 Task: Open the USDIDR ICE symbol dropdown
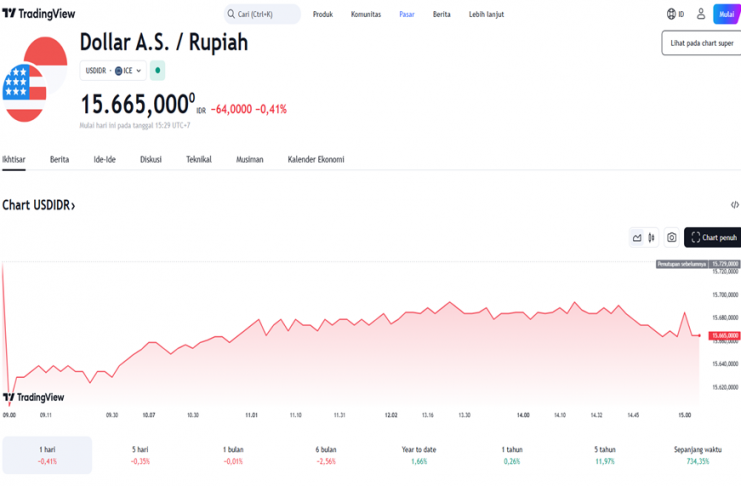coord(113,71)
